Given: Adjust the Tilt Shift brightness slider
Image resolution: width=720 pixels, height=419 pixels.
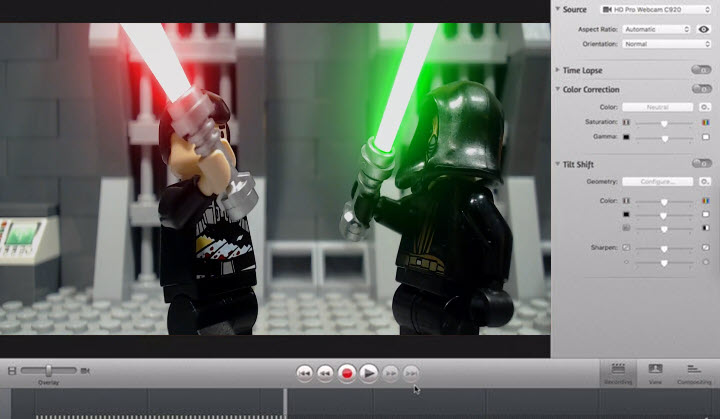Looking at the screenshot, I should coord(664,215).
